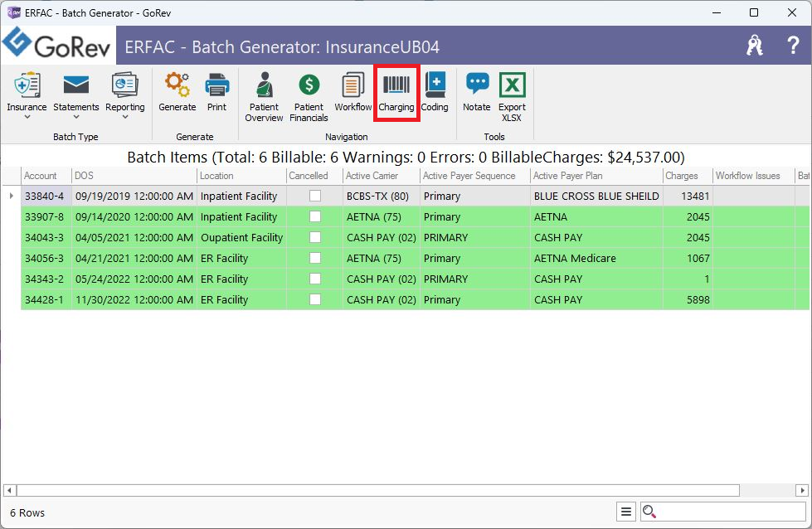Image resolution: width=812 pixels, height=529 pixels.
Task: Open help question mark icon
Action: 793,46
